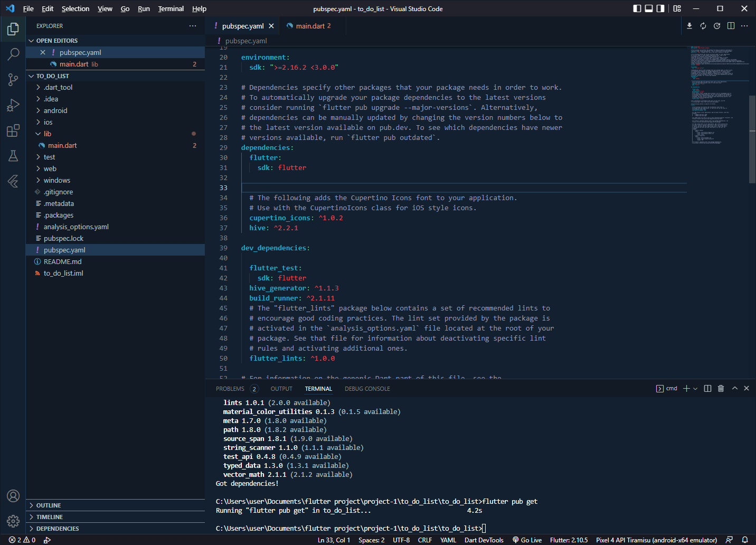Open the Explorer view in the activity bar
756x545 pixels.
click(13, 29)
